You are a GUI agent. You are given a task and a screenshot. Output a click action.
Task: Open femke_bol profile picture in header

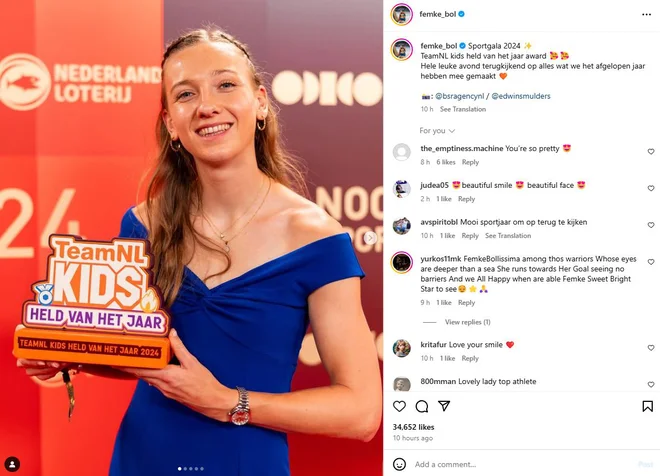(x=402, y=14)
